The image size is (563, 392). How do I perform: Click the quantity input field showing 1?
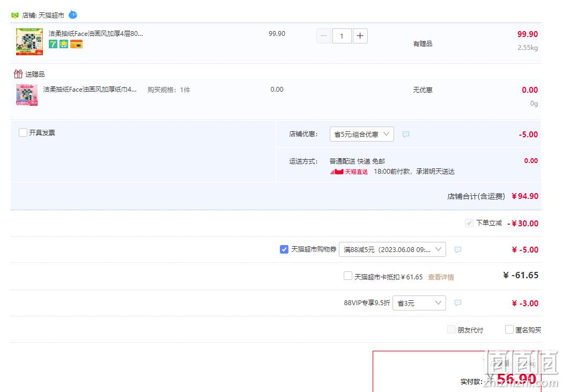pyautogui.click(x=342, y=36)
